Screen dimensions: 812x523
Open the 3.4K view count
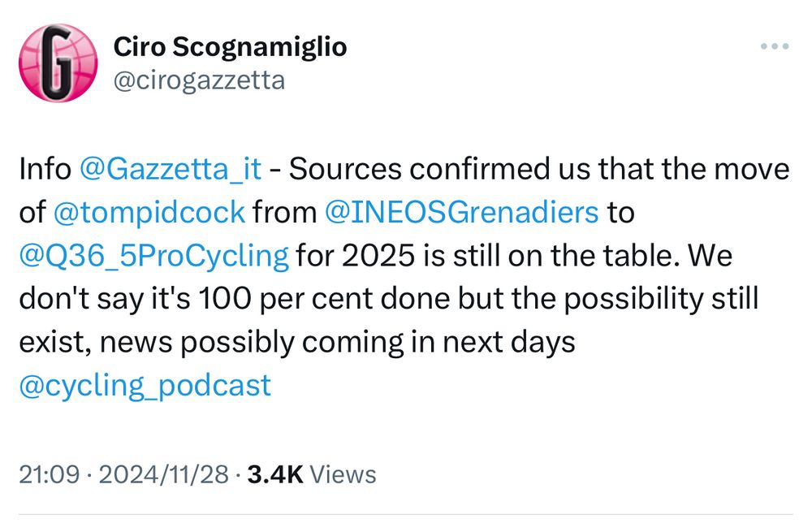[274, 474]
